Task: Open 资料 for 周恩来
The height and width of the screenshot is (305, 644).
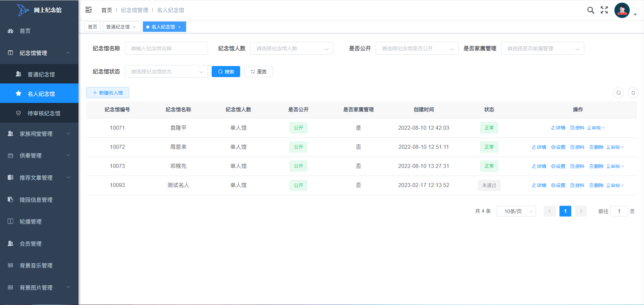Action: (x=577, y=147)
